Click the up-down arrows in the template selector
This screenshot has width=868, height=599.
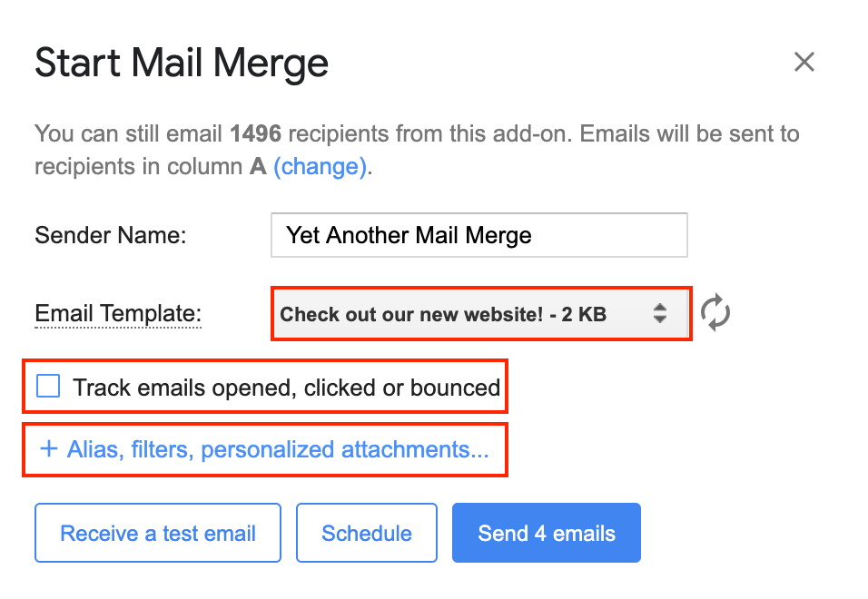click(660, 314)
